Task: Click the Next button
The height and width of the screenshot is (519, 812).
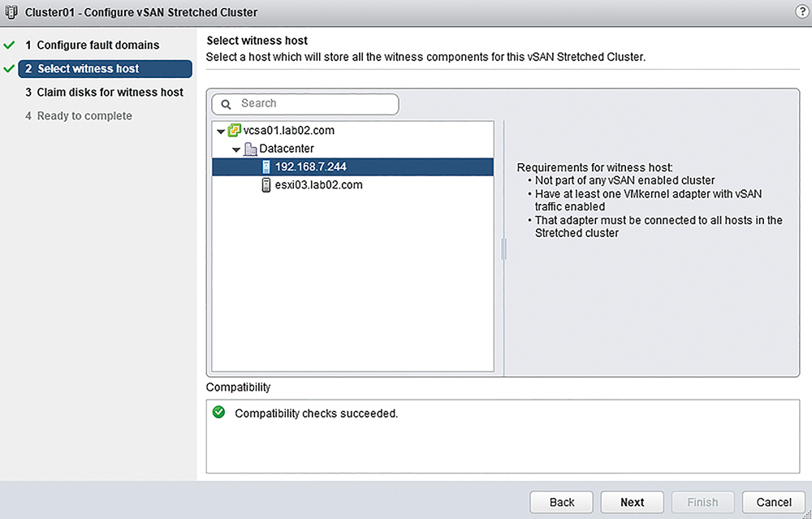Action: pyautogui.click(x=633, y=502)
